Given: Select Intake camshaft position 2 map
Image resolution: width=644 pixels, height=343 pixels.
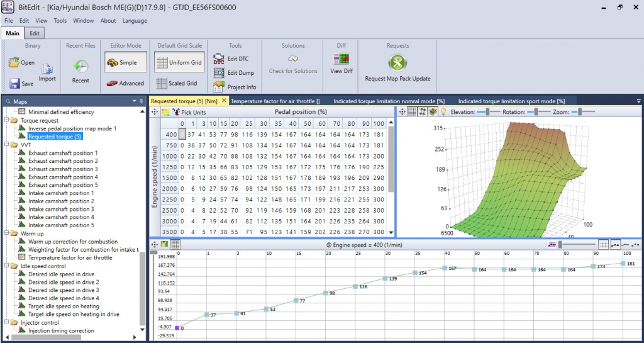Looking at the screenshot, I should (x=61, y=201).
